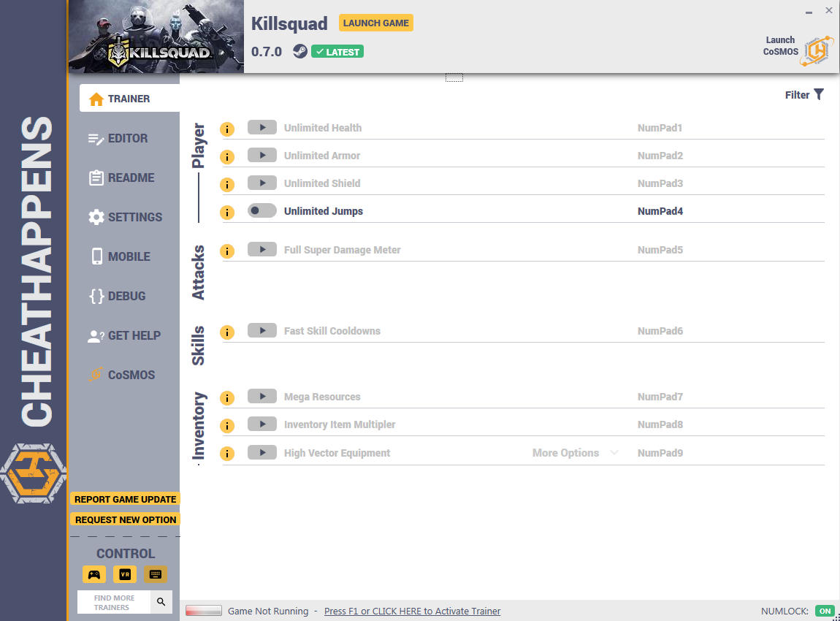Screen dimensions: 840x621
Task: Click info icon for Unlimited Armor
Action: tap(227, 157)
